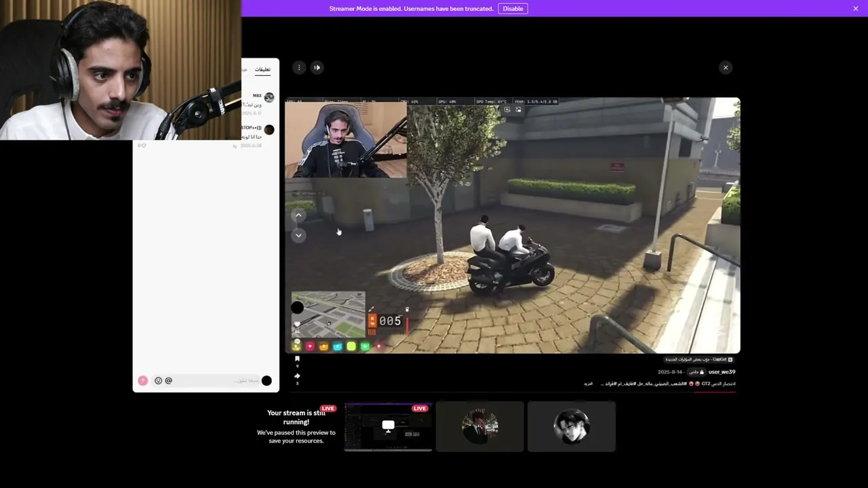Select the تعليقات comments tab

262,69
